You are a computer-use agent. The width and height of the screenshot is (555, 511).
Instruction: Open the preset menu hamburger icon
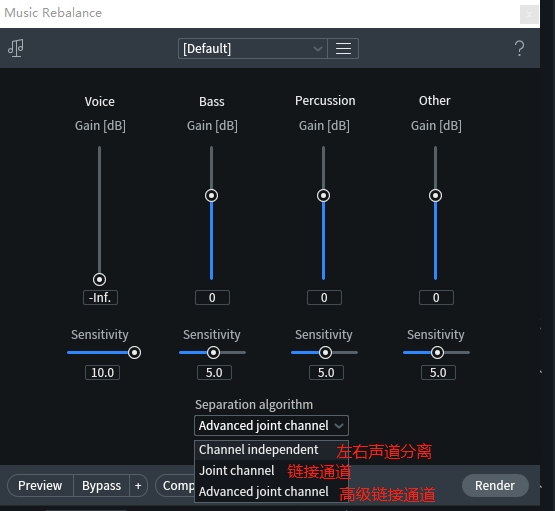point(343,48)
